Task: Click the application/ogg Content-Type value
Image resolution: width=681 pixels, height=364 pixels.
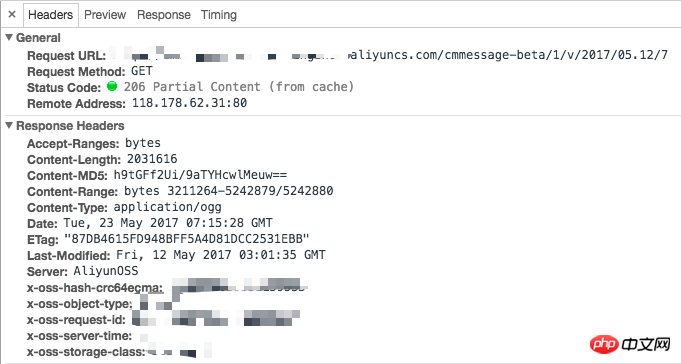Action: 168,207
